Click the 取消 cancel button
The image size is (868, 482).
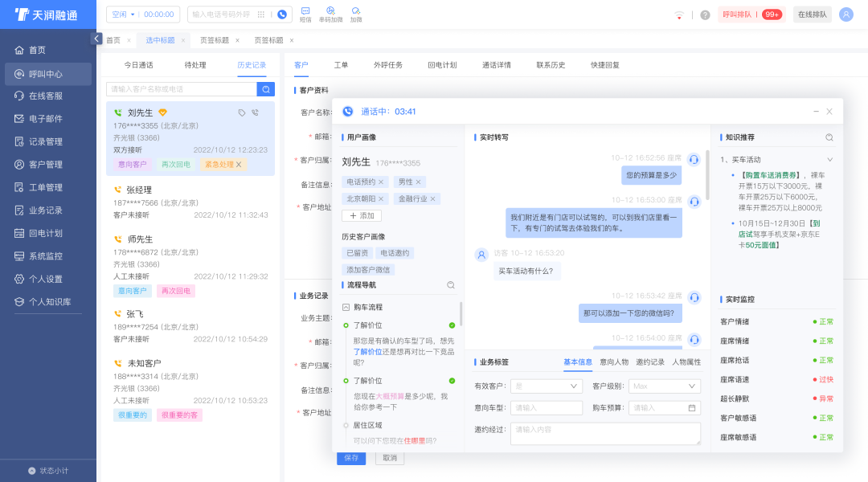[389, 457]
